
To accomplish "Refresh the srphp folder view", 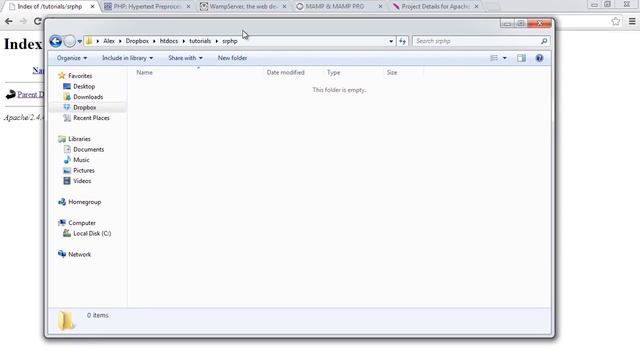I will pos(402,41).
